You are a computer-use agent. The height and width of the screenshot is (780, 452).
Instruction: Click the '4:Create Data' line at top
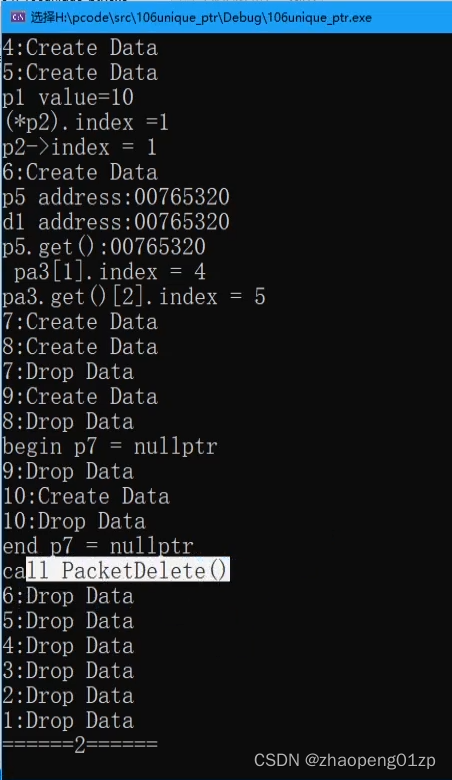click(x=80, y=48)
